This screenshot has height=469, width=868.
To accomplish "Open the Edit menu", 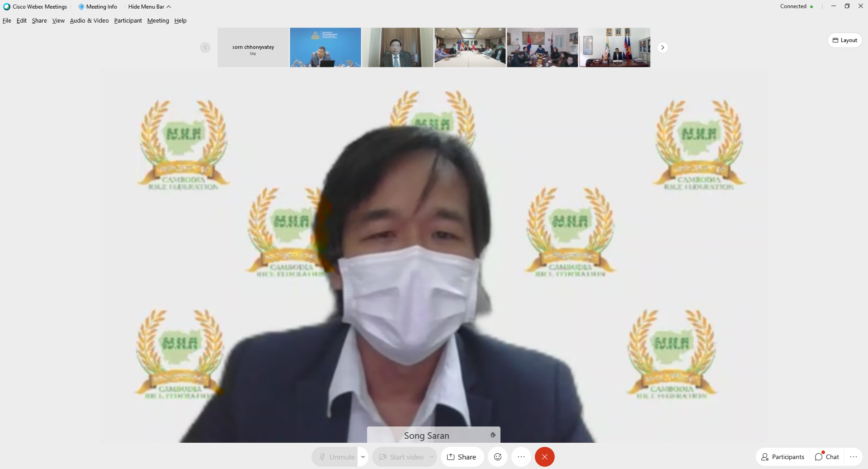I will [22, 21].
